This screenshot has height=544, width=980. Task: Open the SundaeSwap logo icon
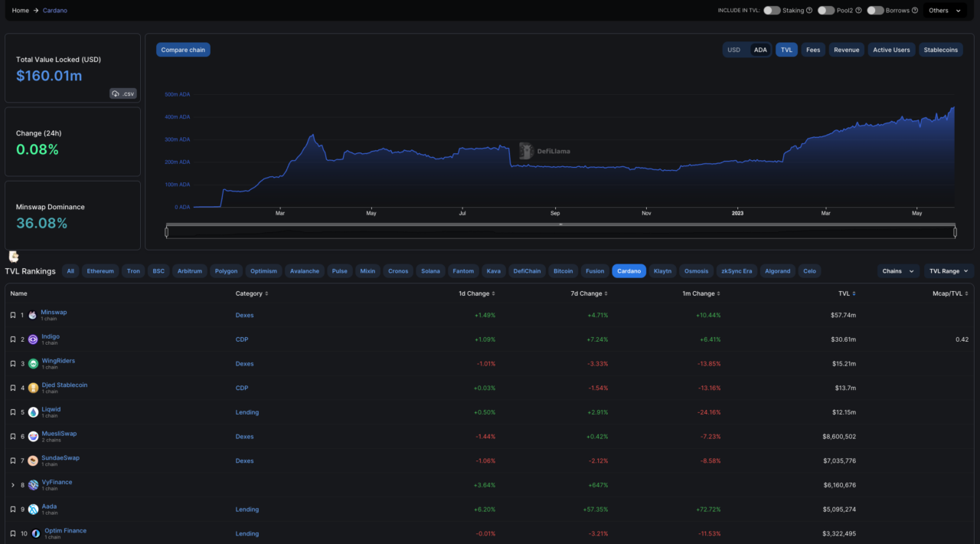tap(33, 460)
